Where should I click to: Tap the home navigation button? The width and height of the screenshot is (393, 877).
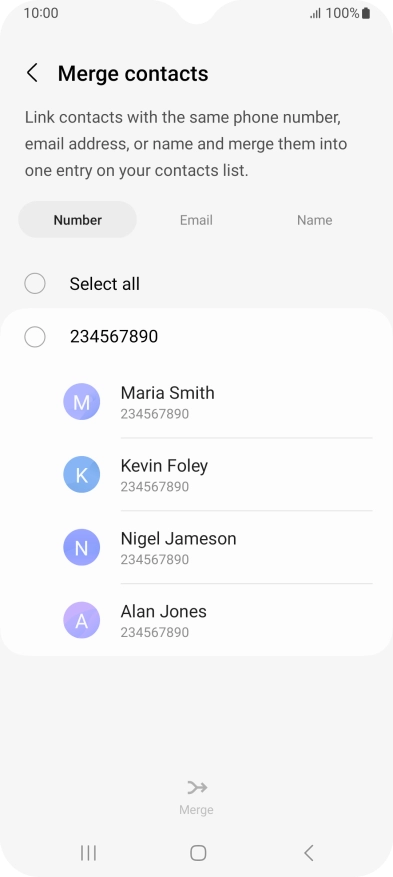[x=198, y=853]
